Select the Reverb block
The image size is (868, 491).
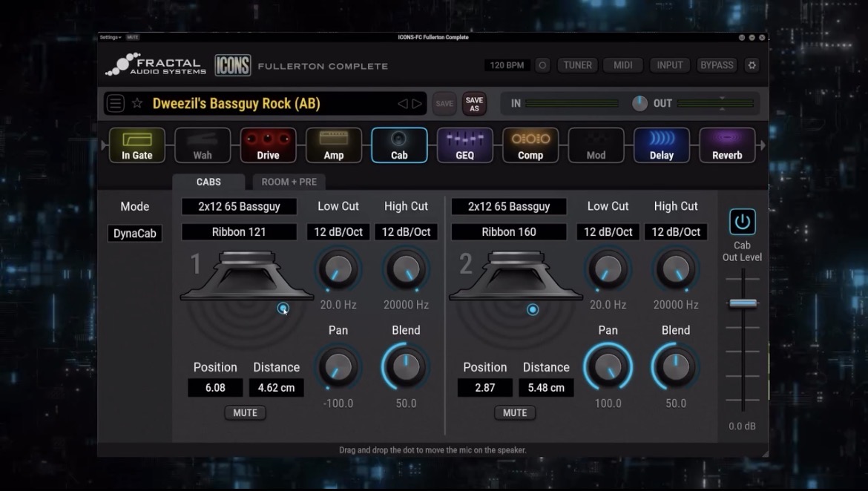(727, 145)
